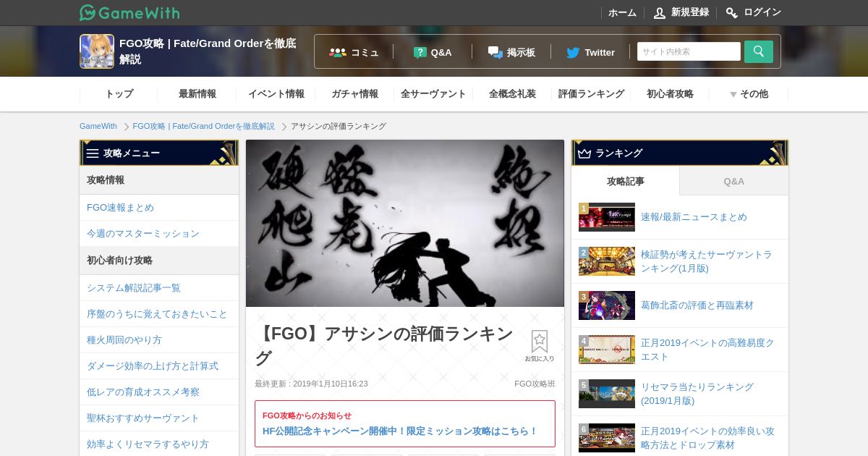
Task: Click the FGO攻略班 author text
Action: tap(535, 384)
